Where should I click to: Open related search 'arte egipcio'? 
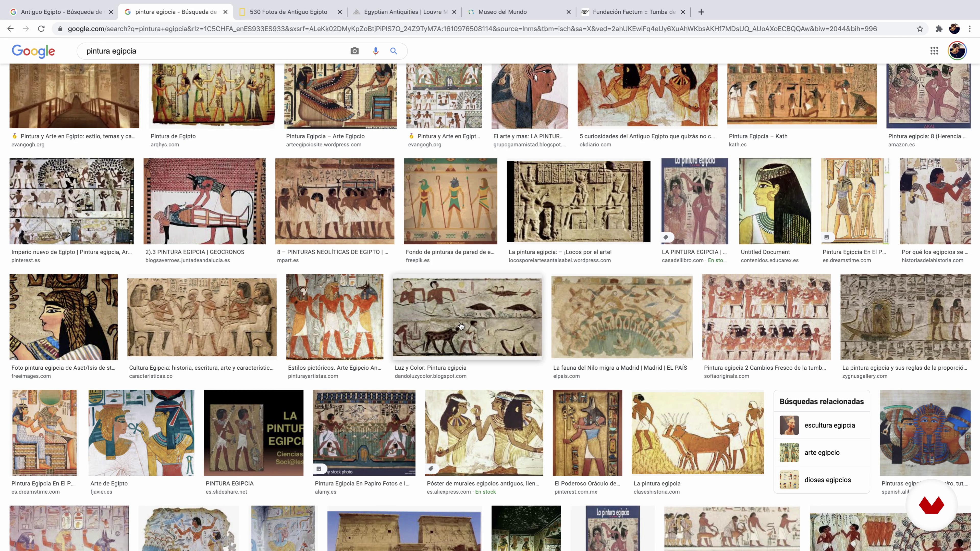(x=822, y=453)
